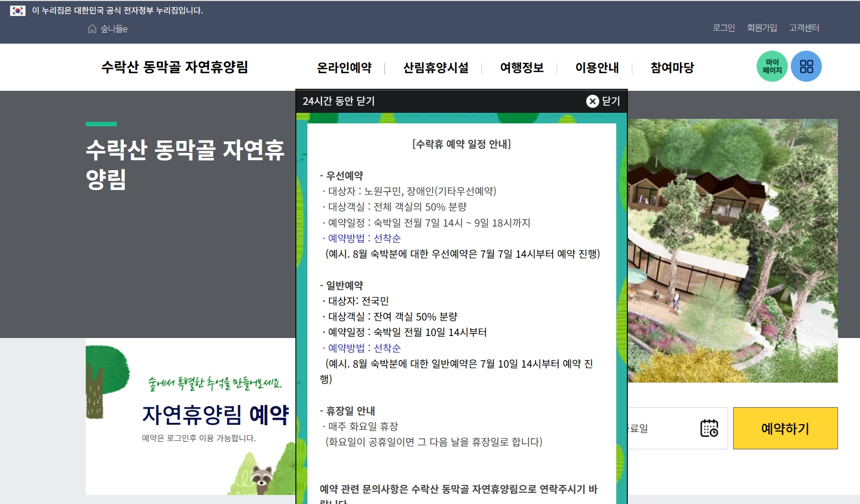Visit the 고객센터 page
860x504 pixels.
pos(803,28)
